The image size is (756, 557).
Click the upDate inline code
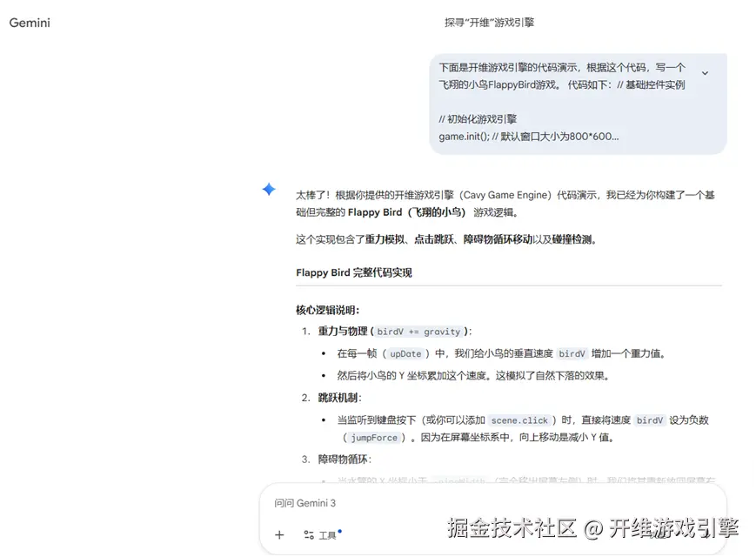(x=405, y=354)
